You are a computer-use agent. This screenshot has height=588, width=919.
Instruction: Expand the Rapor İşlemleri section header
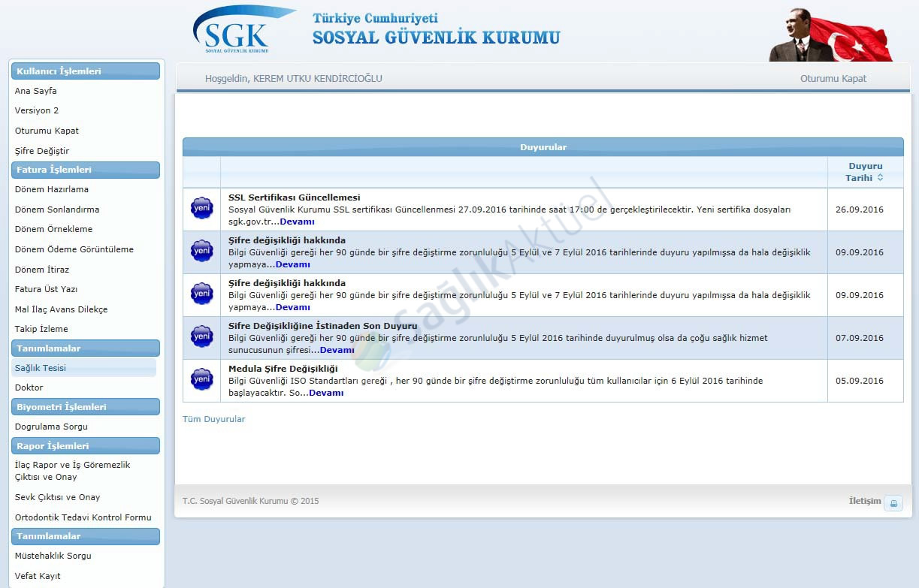click(85, 446)
